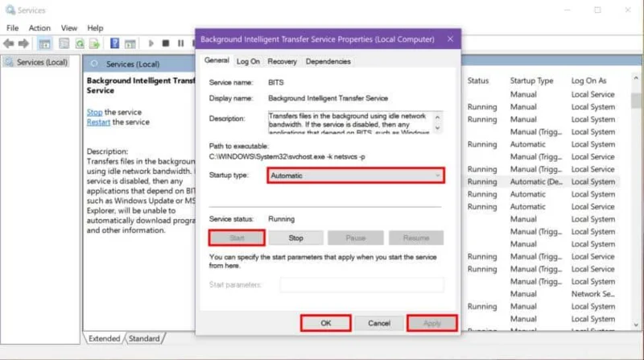Switch to the General tab
The height and width of the screenshot is (360, 644).
(x=217, y=60)
